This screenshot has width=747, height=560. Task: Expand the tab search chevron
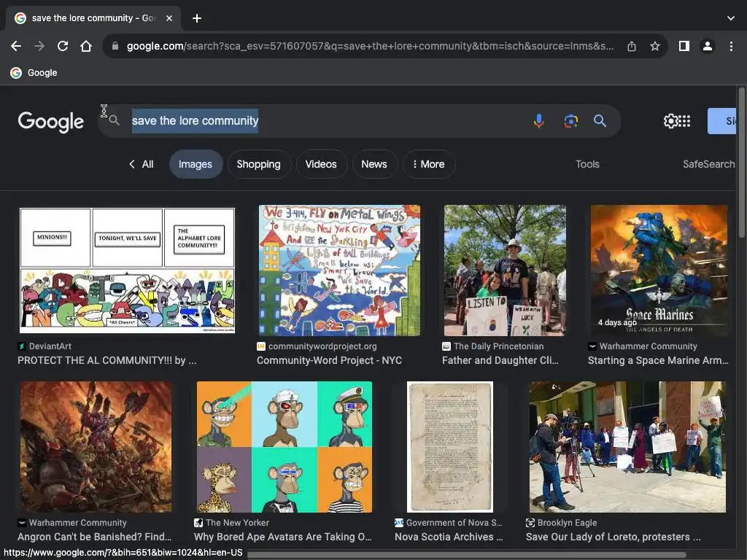pos(731,18)
